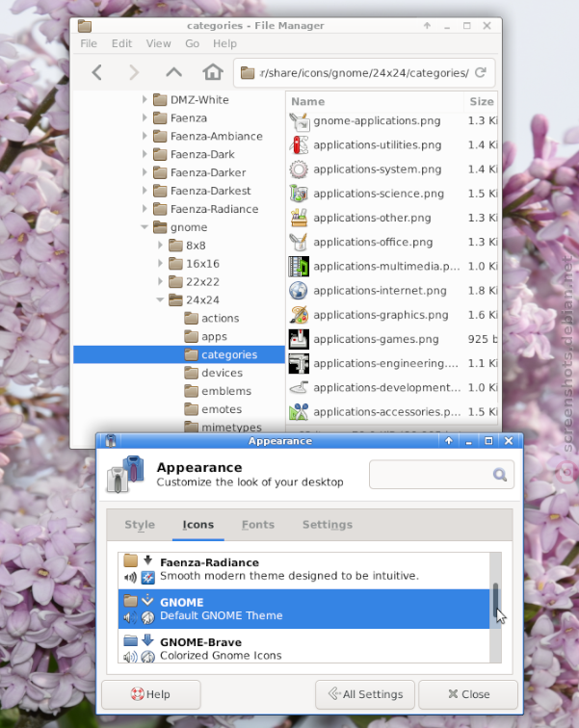Image resolution: width=579 pixels, height=728 pixels.
Task: Expand the 8x8 tree folder
Action: coord(160,246)
